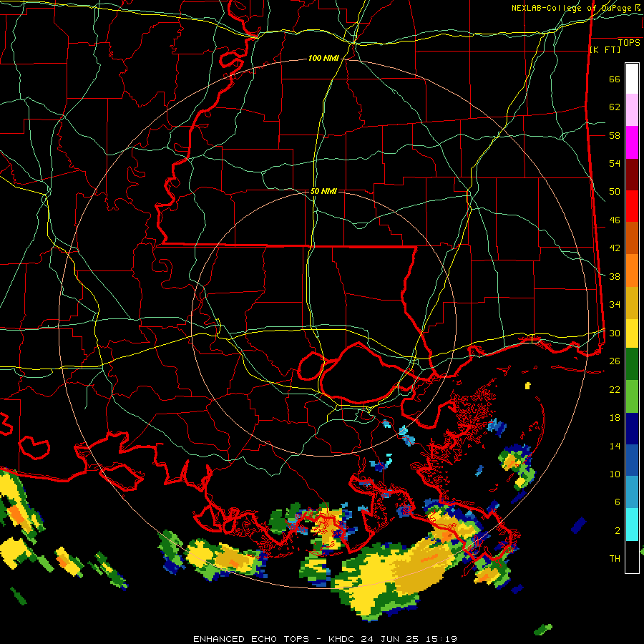The image size is (644, 644).
Task: Select the dark green legend swatch
Action: 632,364
